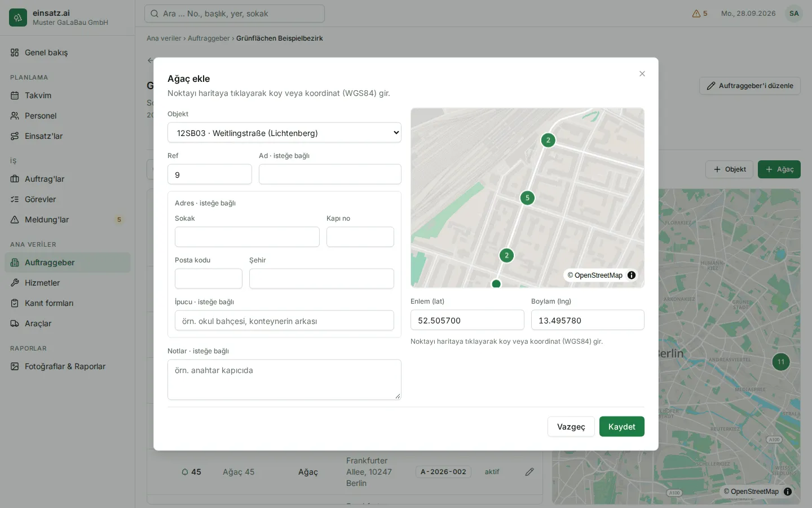Select Auftraggeber in sidebar
This screenshot has height=508, width=812.
68,262
